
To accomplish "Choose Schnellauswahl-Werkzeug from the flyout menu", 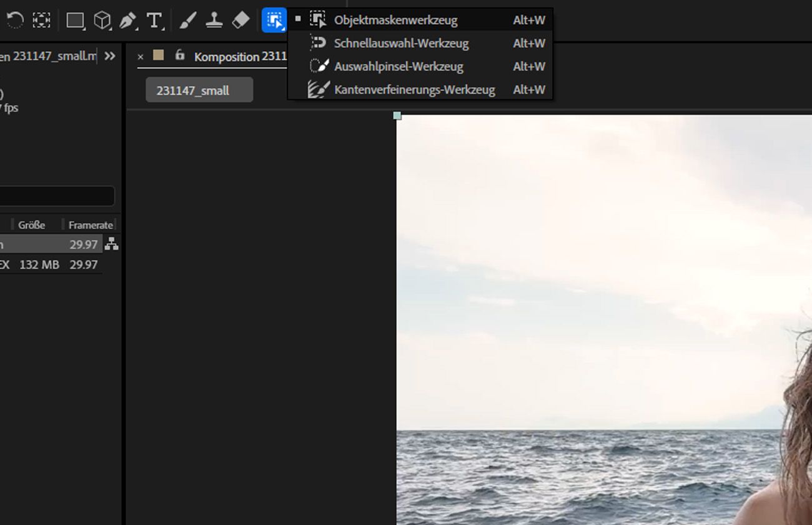I will 420,43.
